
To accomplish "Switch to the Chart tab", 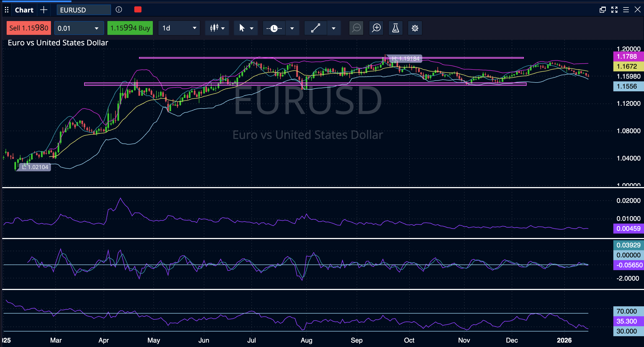I will pyautogui.click(x=24, y=10).
